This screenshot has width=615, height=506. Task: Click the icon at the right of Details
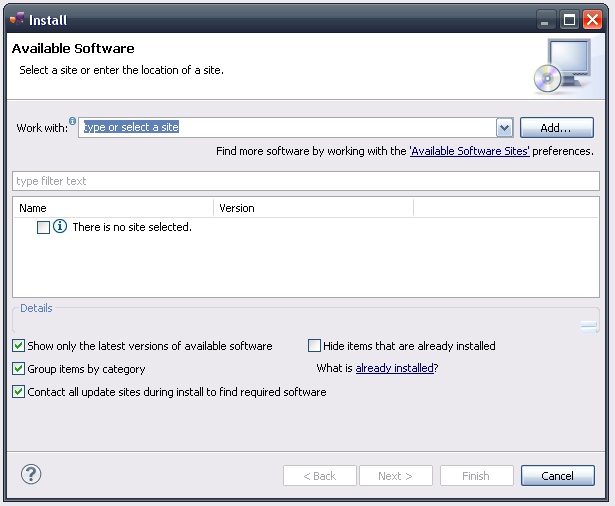tap(589, 326)
